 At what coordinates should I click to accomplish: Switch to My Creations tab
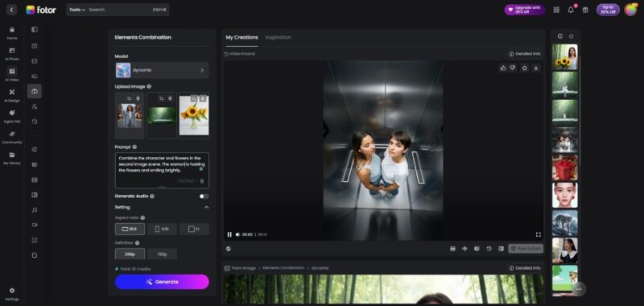(x=242, y=37)
